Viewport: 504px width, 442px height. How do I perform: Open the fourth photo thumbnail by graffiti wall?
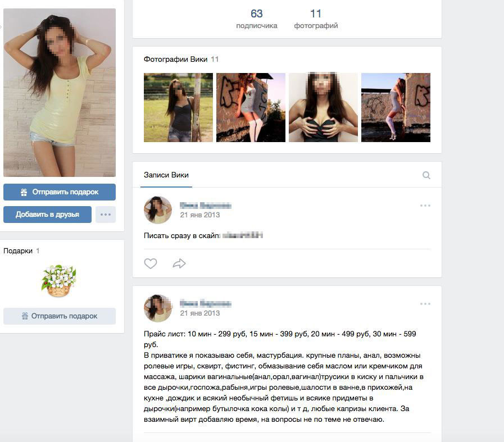pos(396,107)
